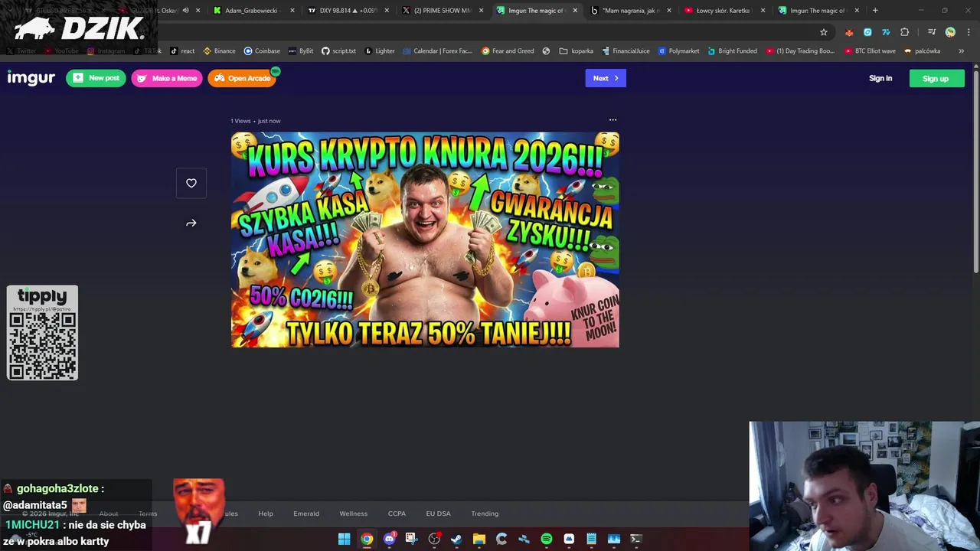Click the Imgur logo
Image resolution: width=980 pixels, height=551 pixels.
[x=31, y=78]
